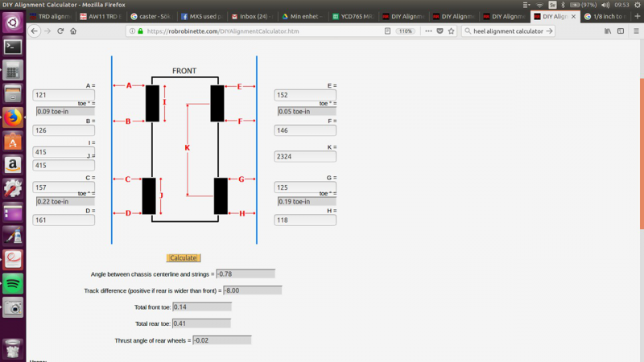Viewport: 644px width, 362px height.
Task: Switch to the AW11 TRD tab
Action: pos(101,16)
